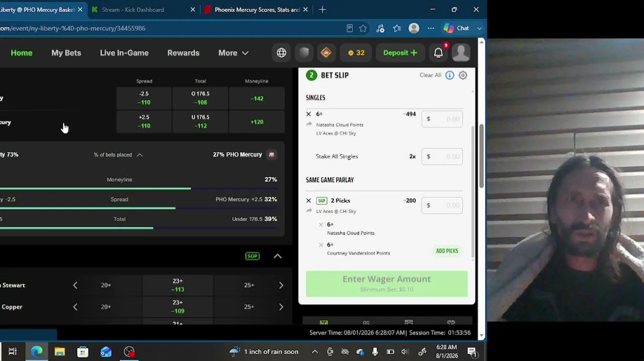
Task: Open a new browser tab
Action: pyautogui.click(x=323, y=10)
